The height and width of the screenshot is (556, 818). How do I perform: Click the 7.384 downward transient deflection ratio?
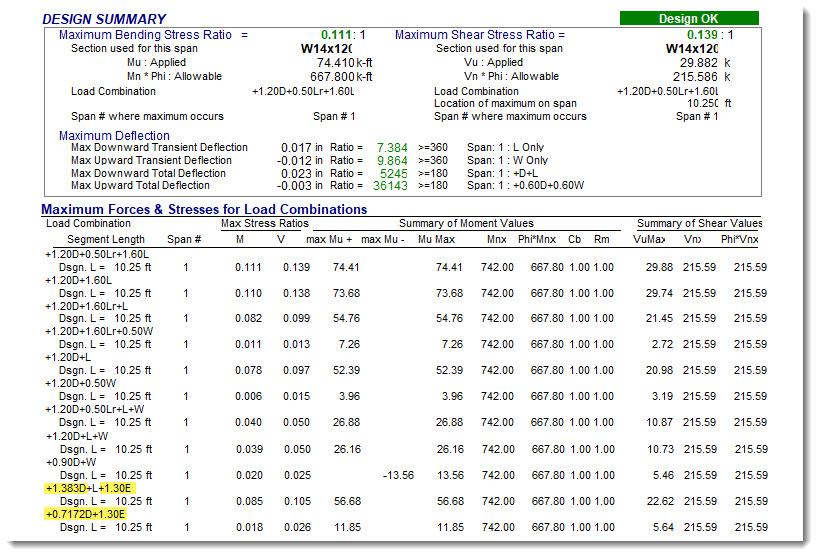pyautogui.click(x=391, y=147)
